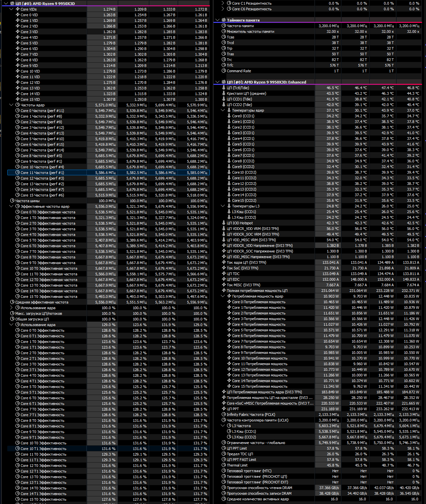Collapse the Температуры L3 group

click(x=223, y=206)
